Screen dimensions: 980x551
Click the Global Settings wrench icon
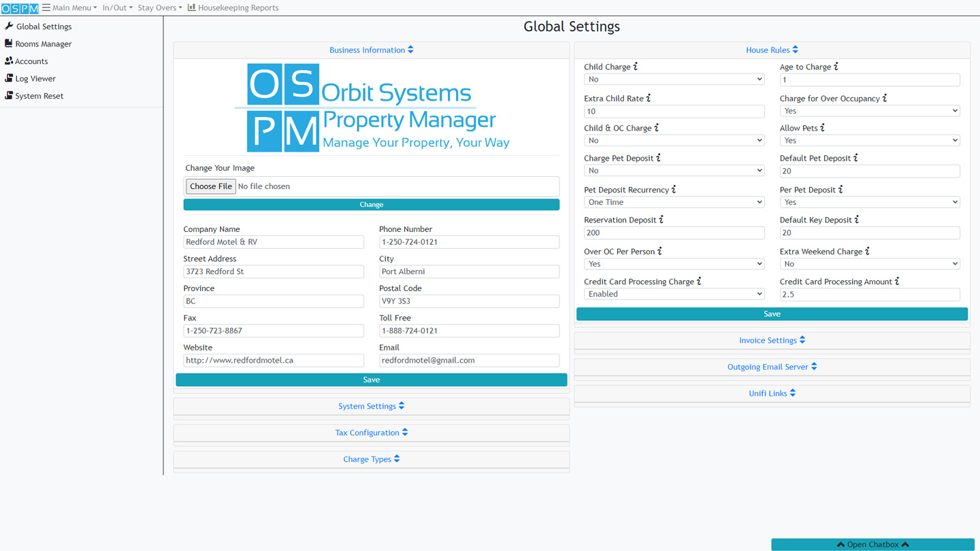pos(9,27)
